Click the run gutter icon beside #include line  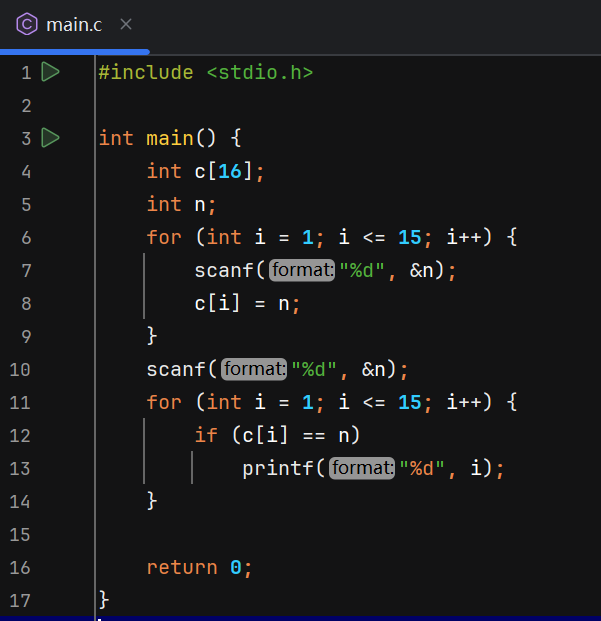tap(51, 72)
